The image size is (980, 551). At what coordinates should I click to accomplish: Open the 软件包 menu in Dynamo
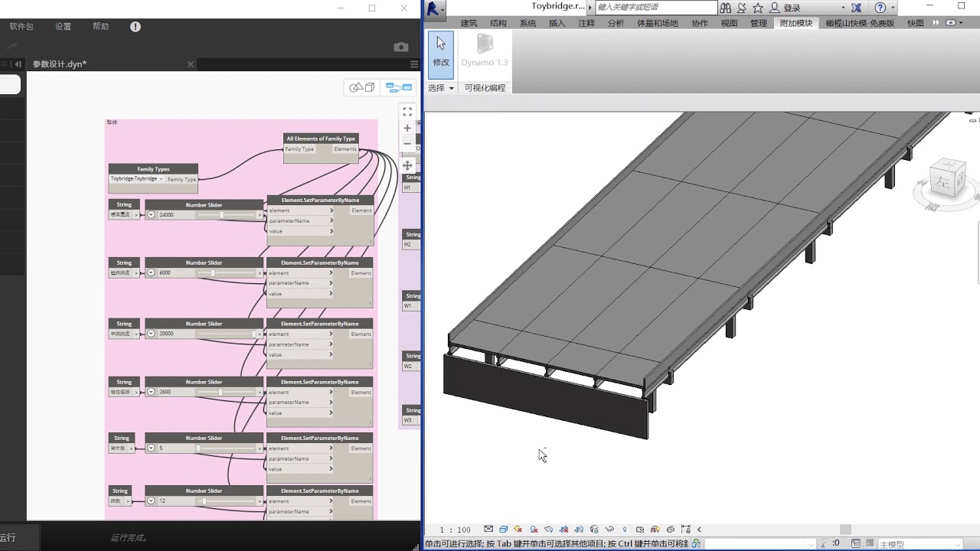coord(21,26)
